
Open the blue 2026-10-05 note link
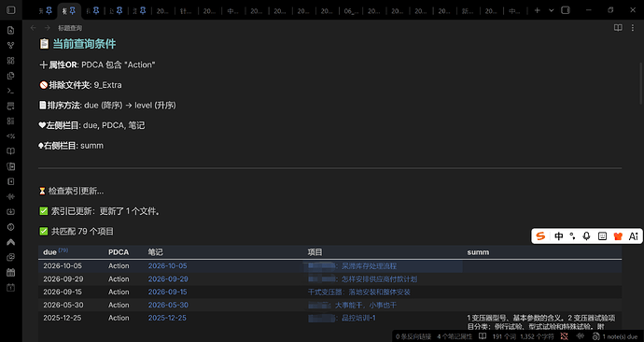[168, 266]
